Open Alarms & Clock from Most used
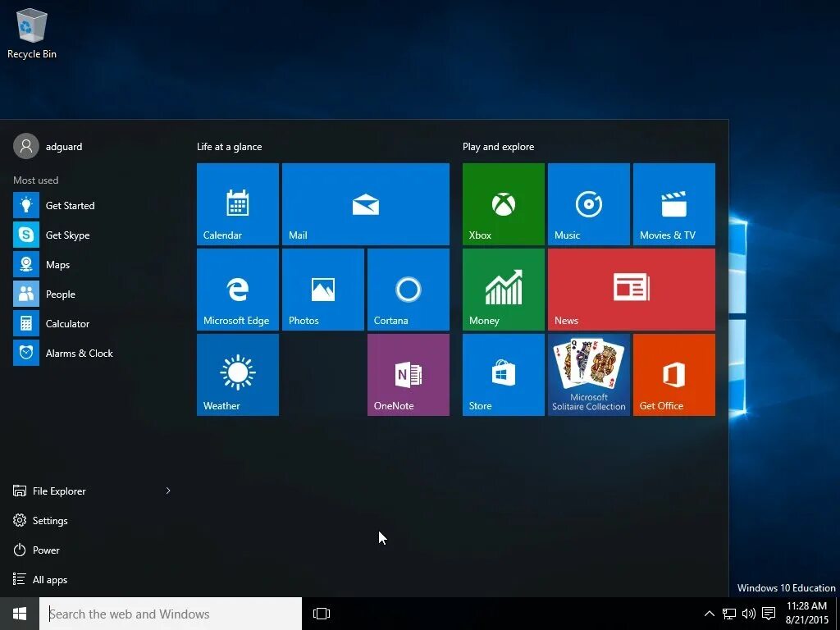The width and height of the screenshot is (840, 630). pyautogui.click(x=91, y=353)
